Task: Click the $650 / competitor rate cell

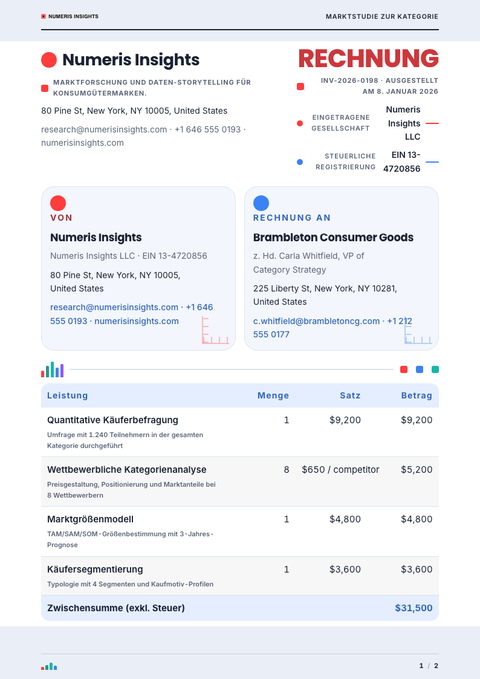Action: pyautogui.click(x=341, y=470)
